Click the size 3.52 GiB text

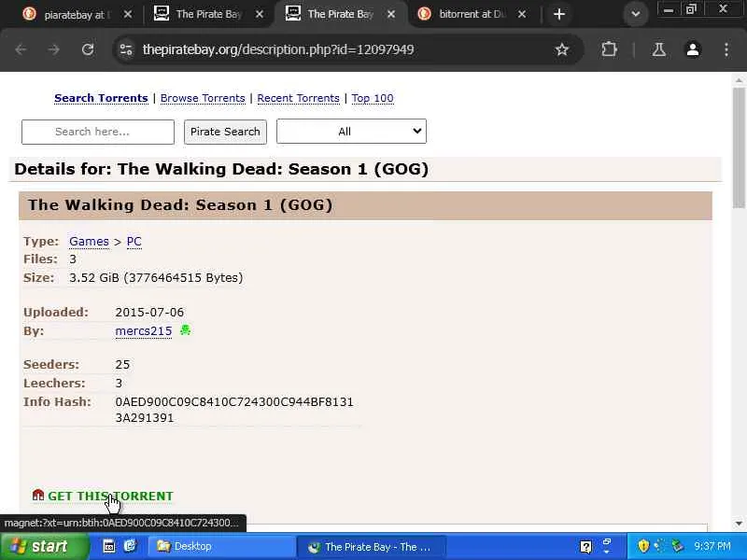pos(156,277)
